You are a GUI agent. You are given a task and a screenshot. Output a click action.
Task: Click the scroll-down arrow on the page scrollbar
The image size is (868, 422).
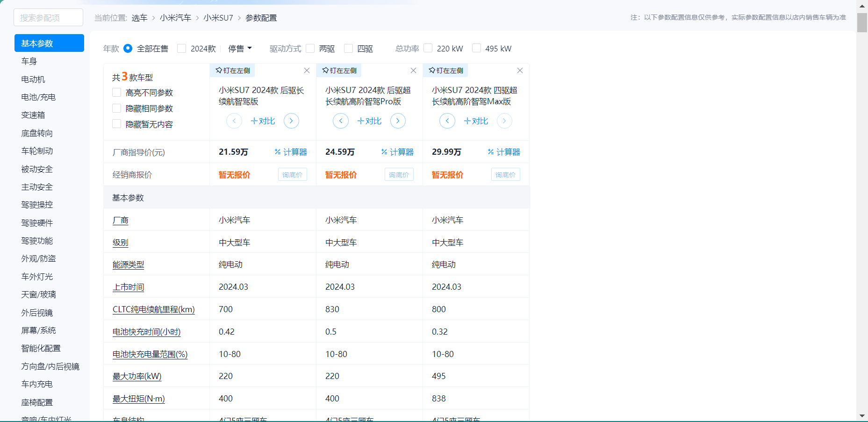pos(862,416)
